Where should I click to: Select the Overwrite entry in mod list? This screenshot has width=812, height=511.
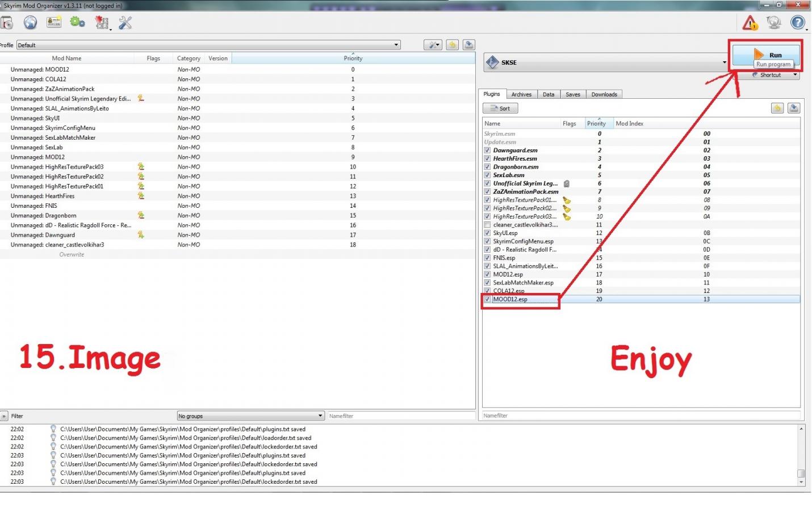pyautogui.click(x=72, y=254)
